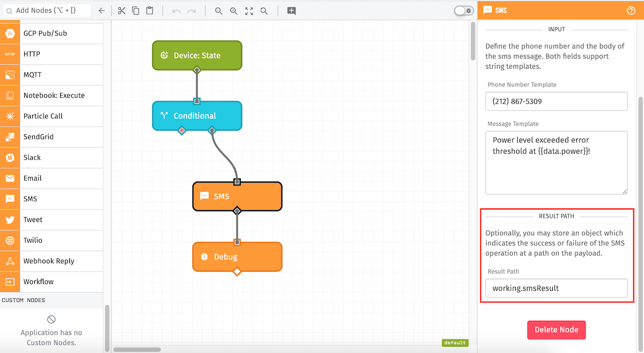Choose the SMS entry in the node palette
Image resolution: width=644 pixels, height=353 pixels.
click(52, 199)
